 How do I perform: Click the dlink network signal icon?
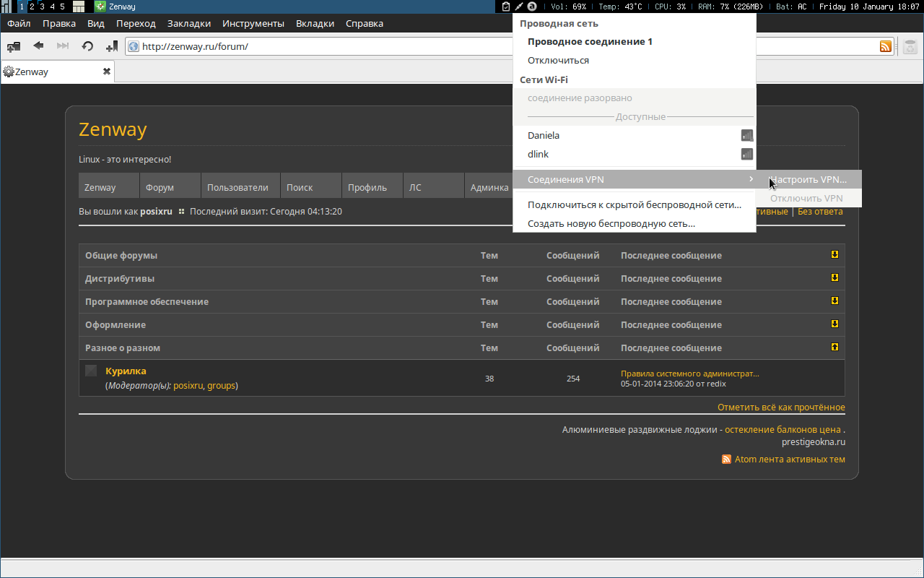pyautogui.click(x=747, y=154)
